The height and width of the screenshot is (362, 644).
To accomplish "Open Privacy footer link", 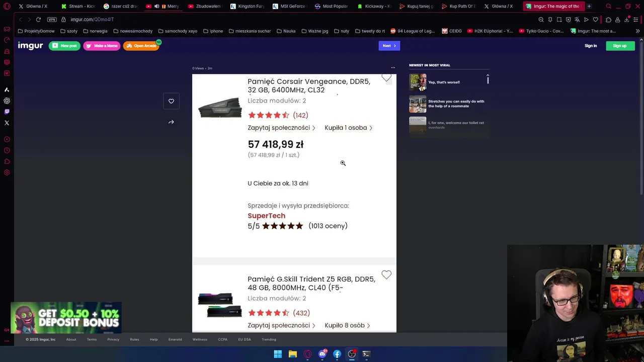I will [113, 339].
